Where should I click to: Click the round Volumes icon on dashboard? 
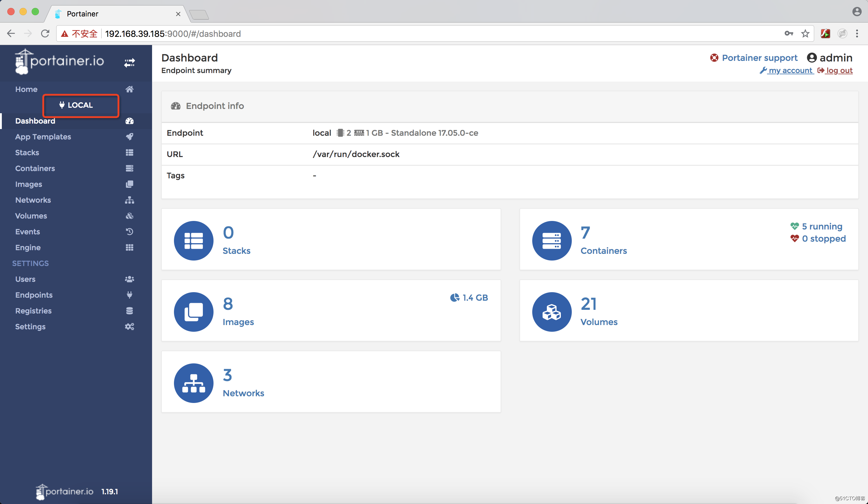tap(552, 312)
